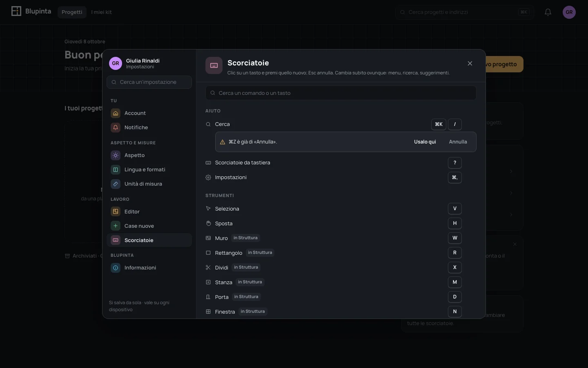Close the Scorciatoie settings dialog
Screen dimensions: 588x368
pos(470,63)
